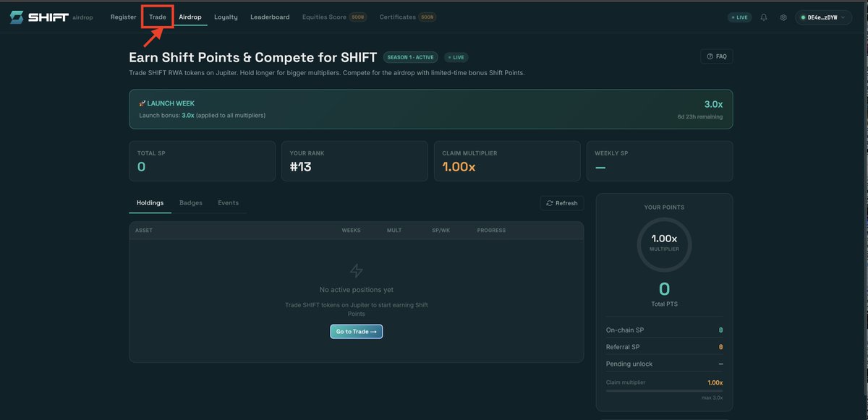Switch to the Events tab
Screen dimensions: 868x420
point(228,203)
